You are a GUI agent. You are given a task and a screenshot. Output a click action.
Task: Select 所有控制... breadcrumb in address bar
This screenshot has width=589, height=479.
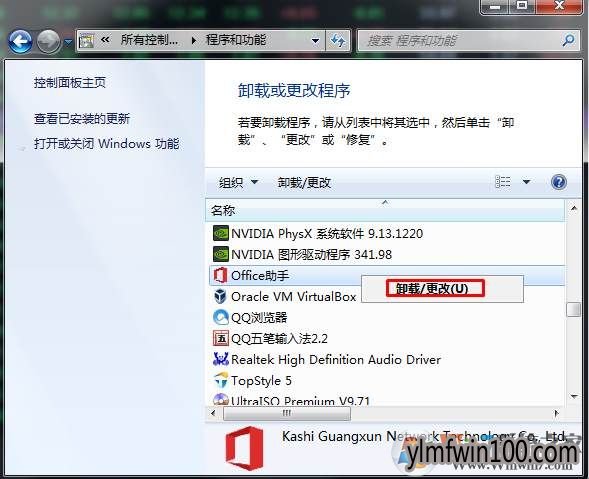click(149, 40)
